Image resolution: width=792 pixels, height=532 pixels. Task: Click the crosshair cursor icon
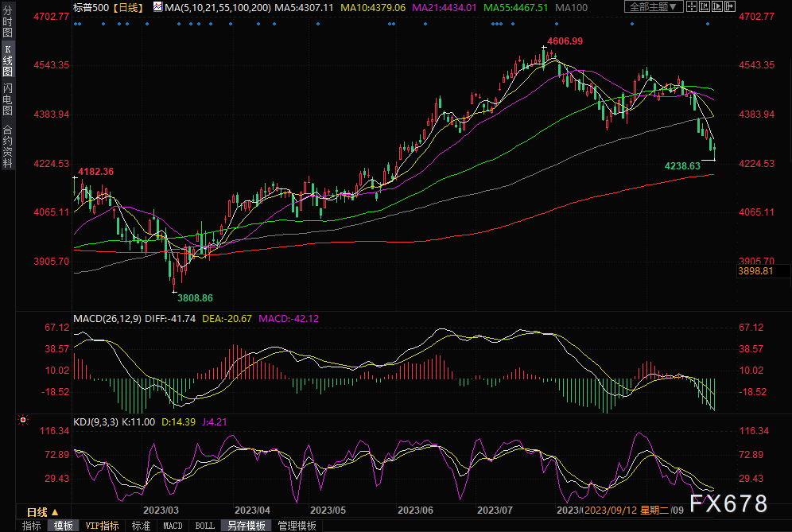(692, 6)
